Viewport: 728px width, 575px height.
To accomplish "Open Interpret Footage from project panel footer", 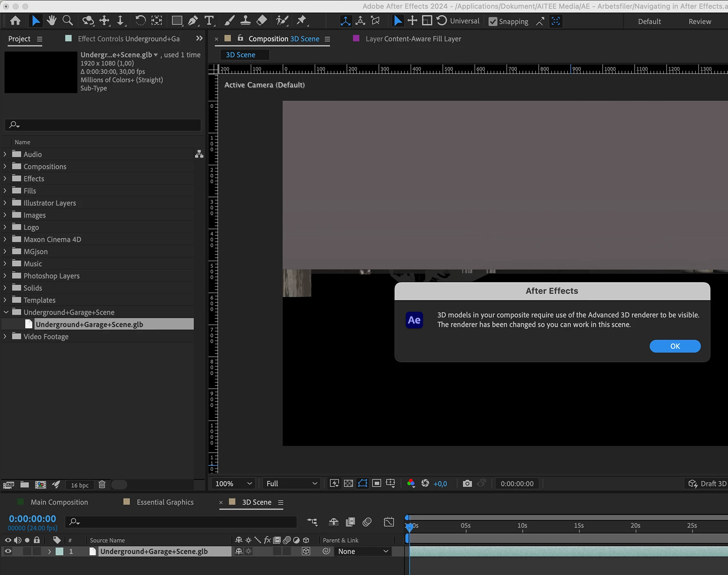I will 9,485.
